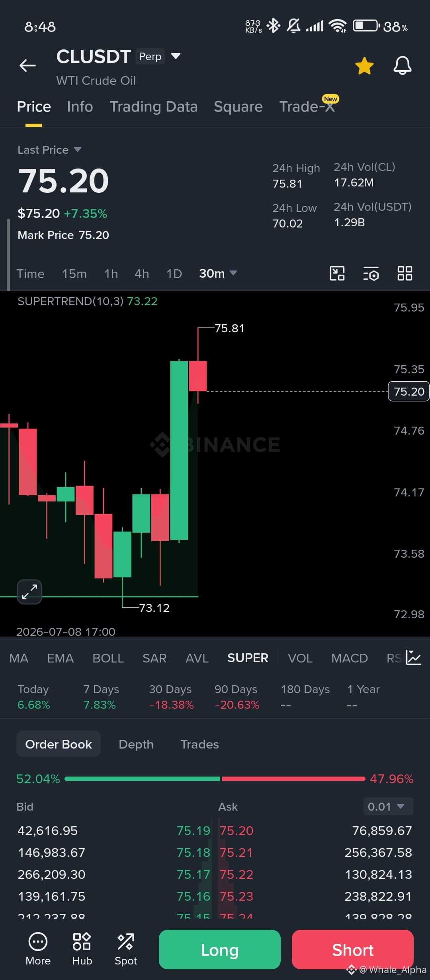This screenshot has width=430, height=980.
Task: Select ask price 75.23
Action: pyautogui.click(x=236, y=896)
